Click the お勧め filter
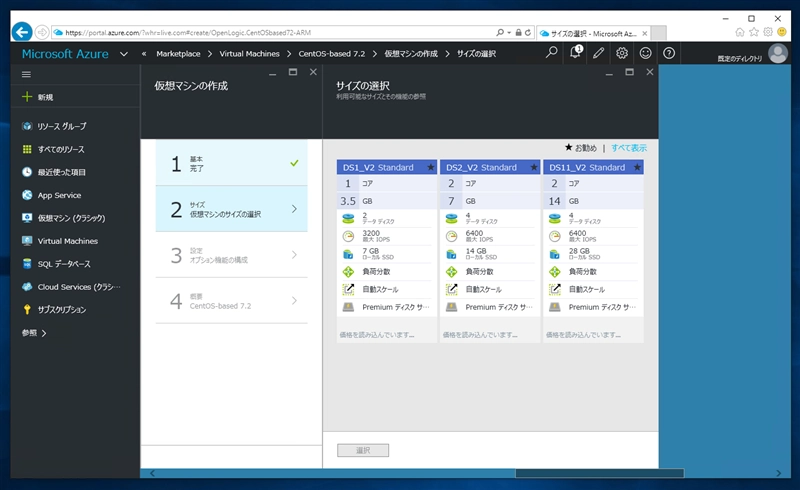Viewport: 800px width, 490px height. tap(581, 148)
